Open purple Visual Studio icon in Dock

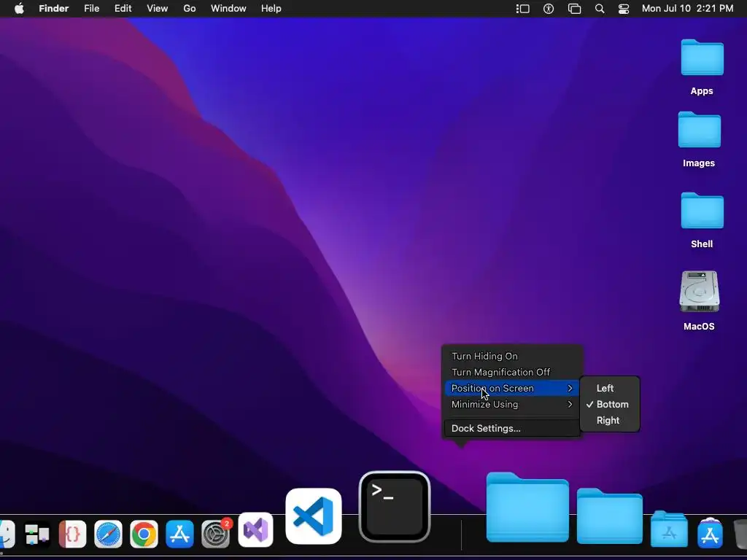point(256,529)
